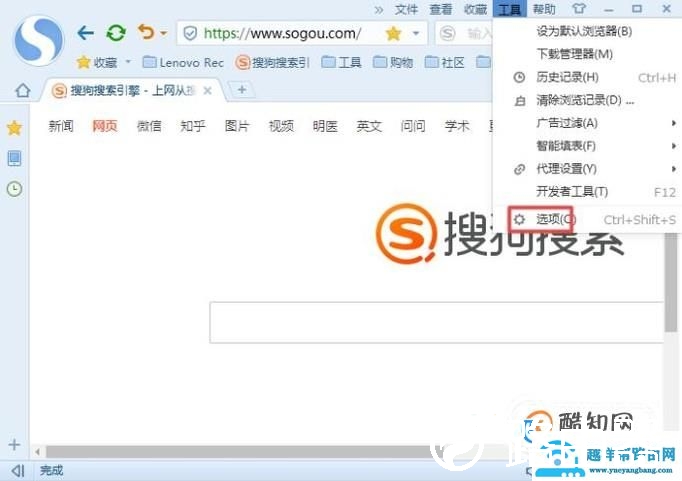This screenshot has height=481, width=682.
Task: Choose 设为默认浏览器(B) menu item
Action: (584, 31)
